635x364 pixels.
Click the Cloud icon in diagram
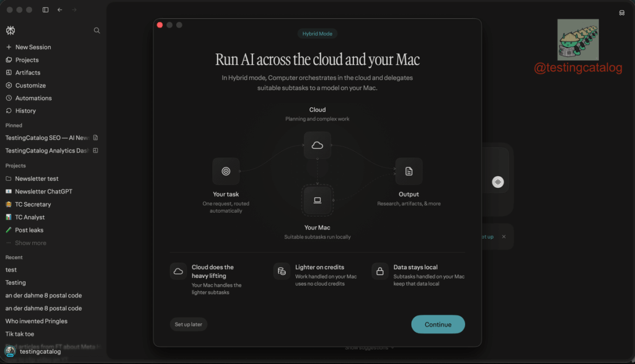[x=317, y=145]
